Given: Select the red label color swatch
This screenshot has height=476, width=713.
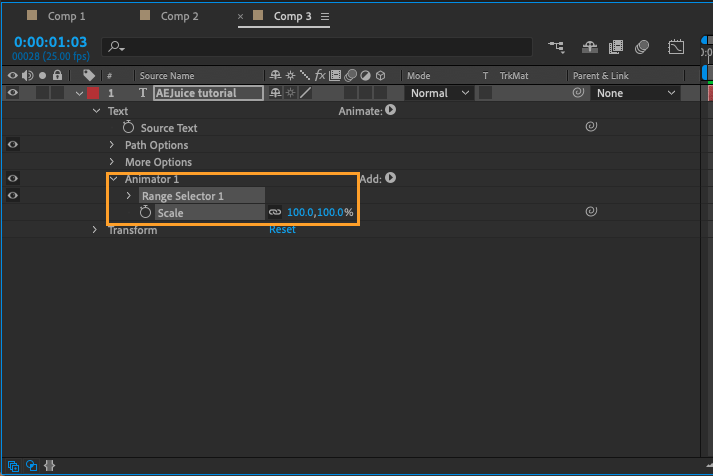Looking at the screenshot, I should pyautogui.click(x=93, y=93).
